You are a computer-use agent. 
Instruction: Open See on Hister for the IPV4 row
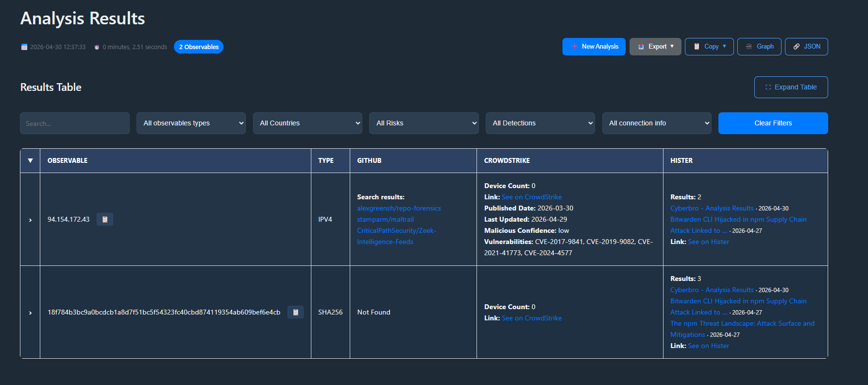point(708,242)
